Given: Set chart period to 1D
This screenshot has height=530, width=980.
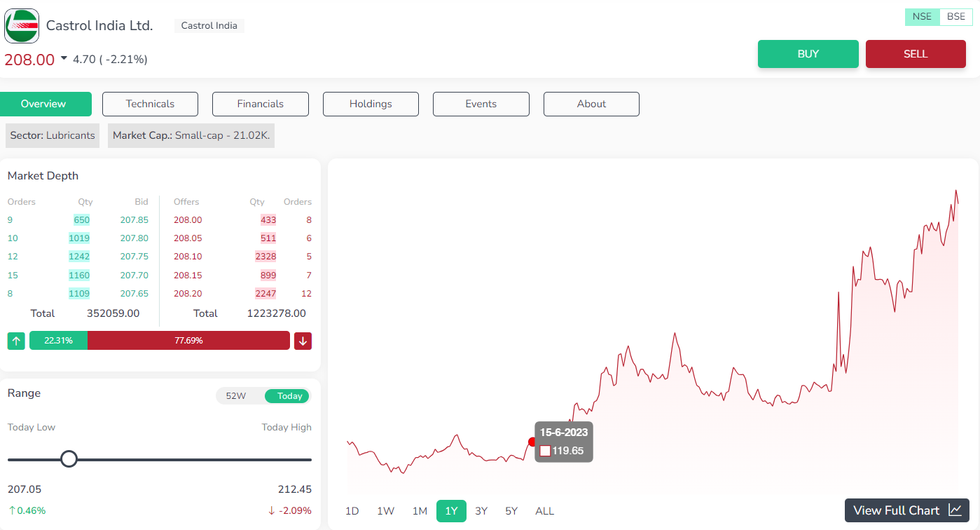Looking at the screenshot, I should 352,511.
